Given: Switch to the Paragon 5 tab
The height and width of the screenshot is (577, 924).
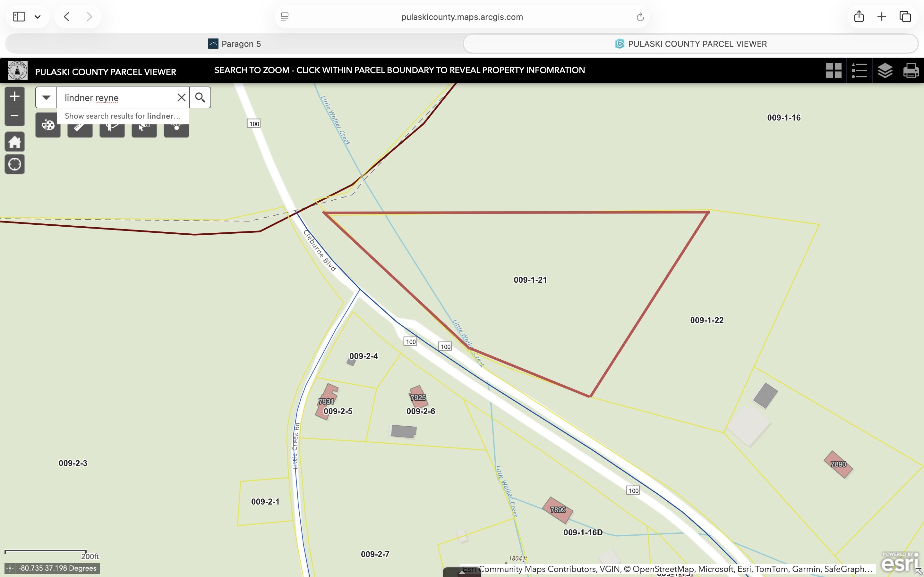Looking at the screenshot, I should point(235,44).
